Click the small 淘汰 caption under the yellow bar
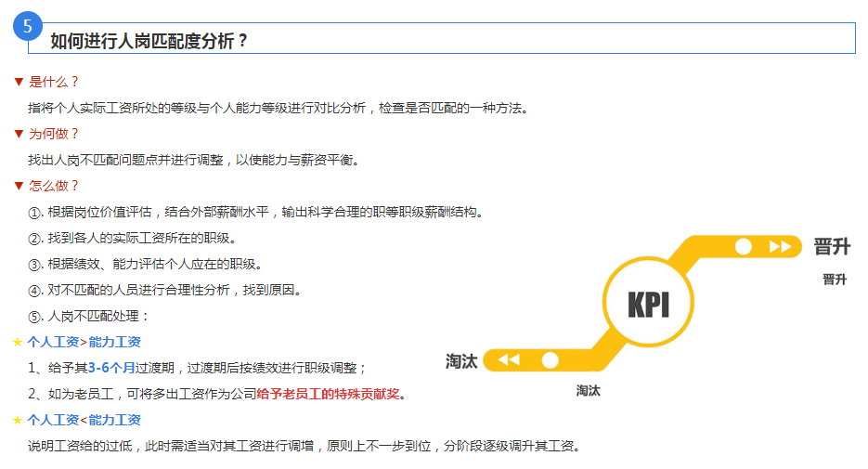 [x=588, y=391]
